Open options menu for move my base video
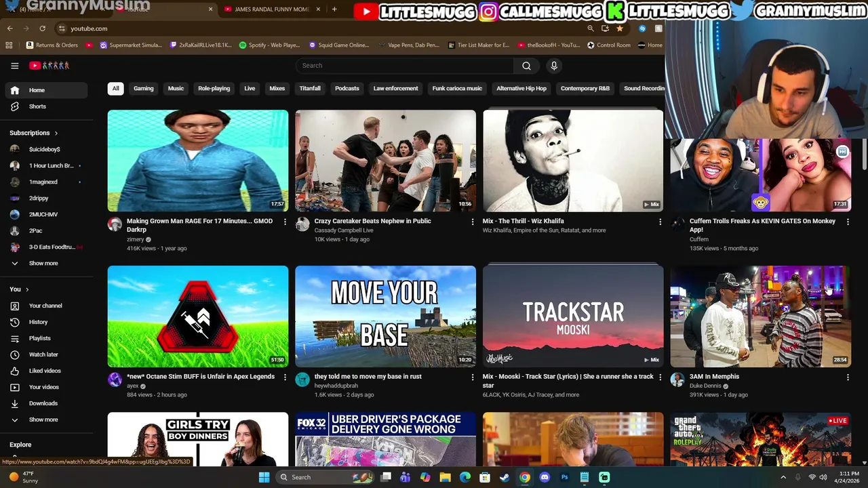The image size is (868, 488). click(473, 377)
